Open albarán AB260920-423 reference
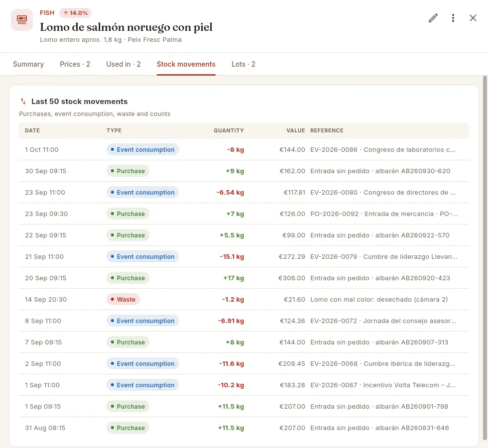The image size is (488, 448). 380,278
